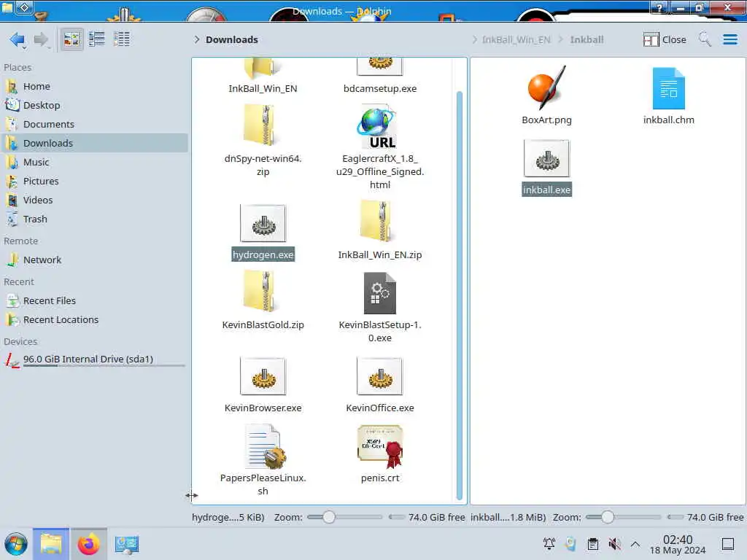Open Desktop in Places
Screen dimensions: 747x560
[94, 105]
